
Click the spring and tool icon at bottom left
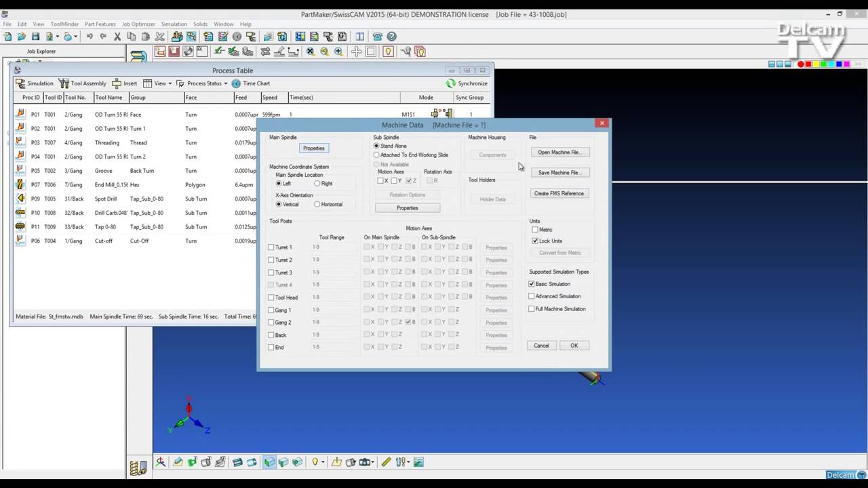click(x=138, y=467)
